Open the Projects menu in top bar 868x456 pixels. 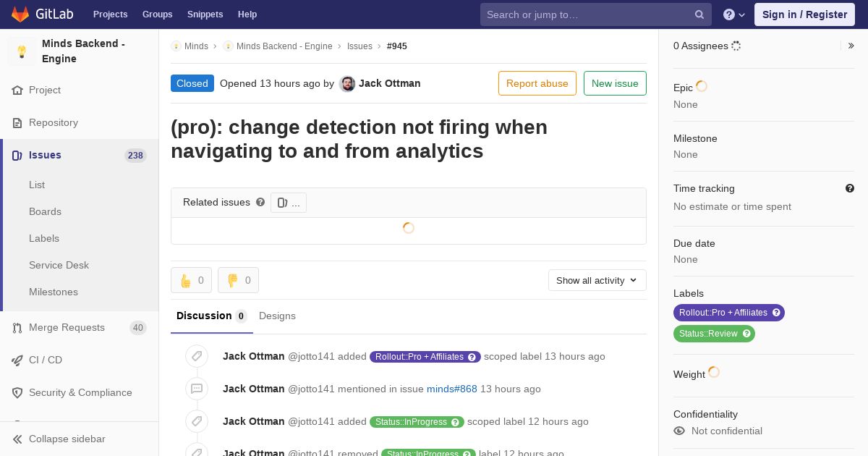tap(110, 14)
